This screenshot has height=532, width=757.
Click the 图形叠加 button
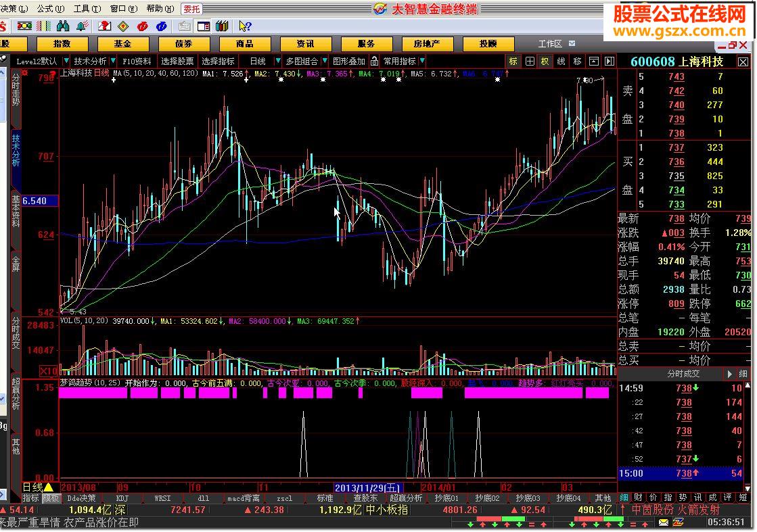pyautogui.click(x=349, y=62)
